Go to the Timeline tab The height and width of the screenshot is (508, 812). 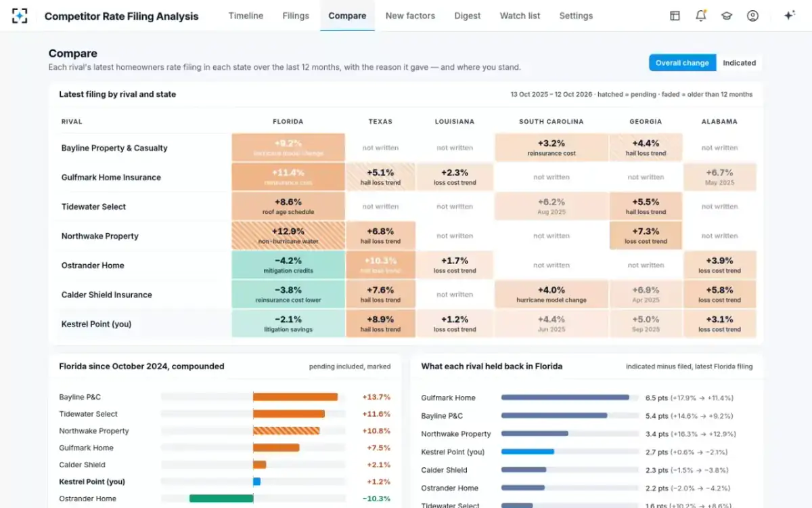(x=246, y=16)
